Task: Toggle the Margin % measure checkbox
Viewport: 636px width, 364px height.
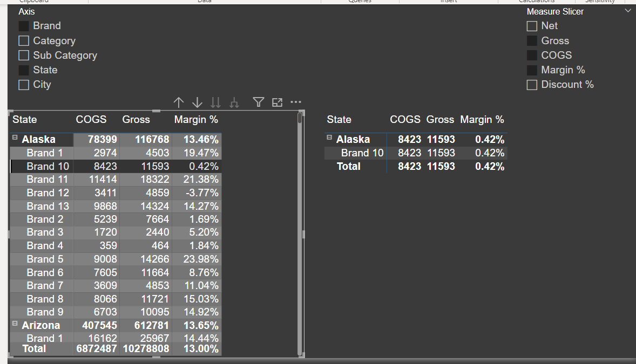Action: click(532, 70)
